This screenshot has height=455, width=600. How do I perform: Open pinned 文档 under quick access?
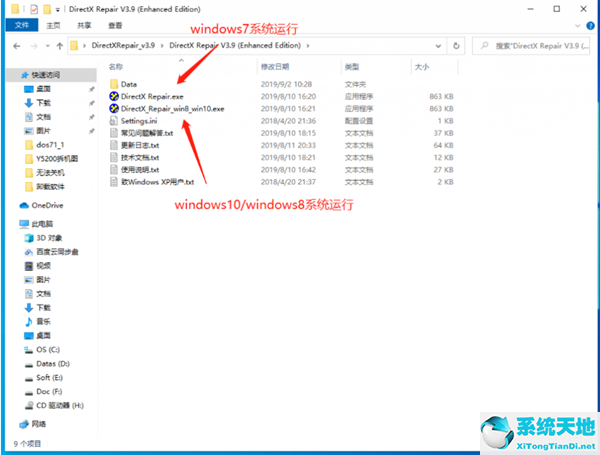pyautogui.click(x=43, y=117)
